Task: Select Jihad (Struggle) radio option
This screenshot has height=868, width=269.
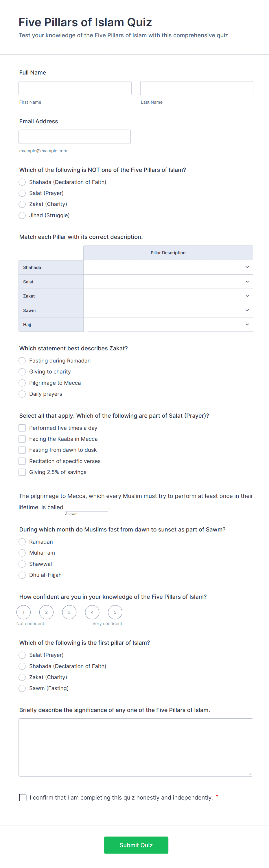Action: pyautogui.click(x=22, y=215)
